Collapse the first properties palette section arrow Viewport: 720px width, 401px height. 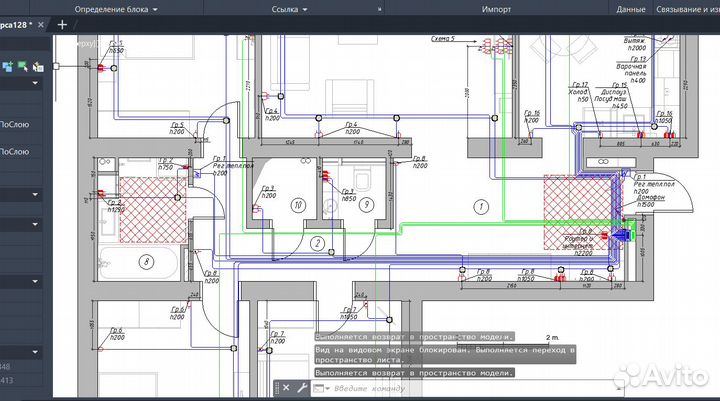[37, 85]
